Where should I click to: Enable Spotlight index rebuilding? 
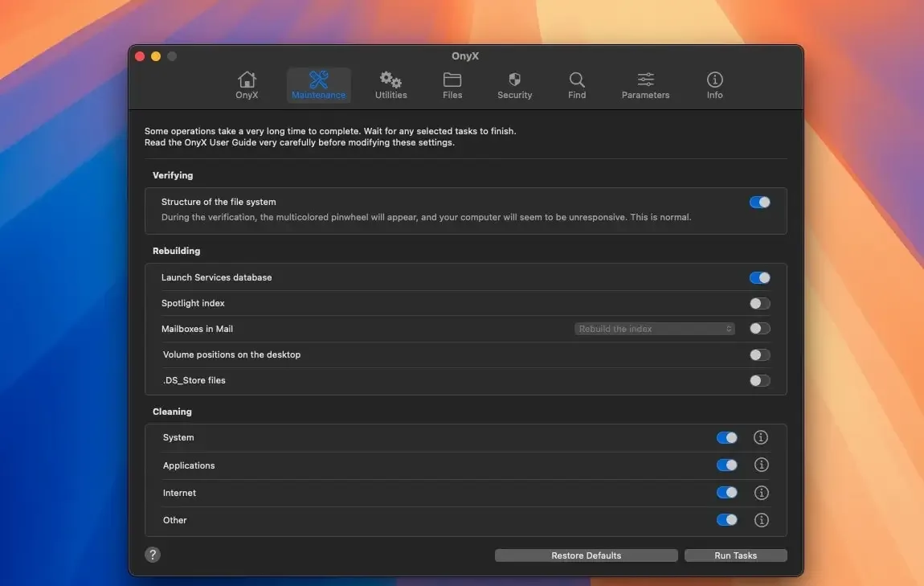(x=759, y=304)
